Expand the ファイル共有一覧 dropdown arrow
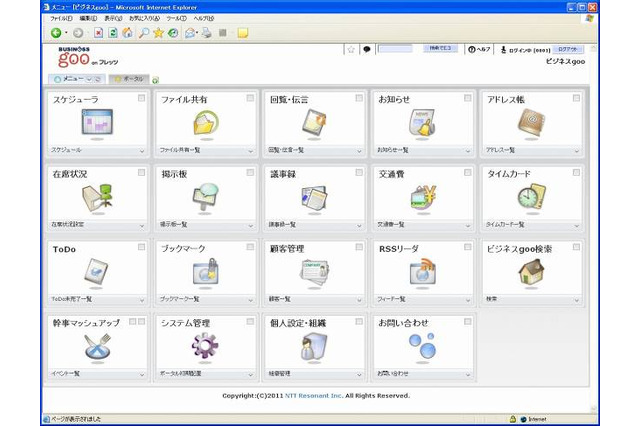 250,151
